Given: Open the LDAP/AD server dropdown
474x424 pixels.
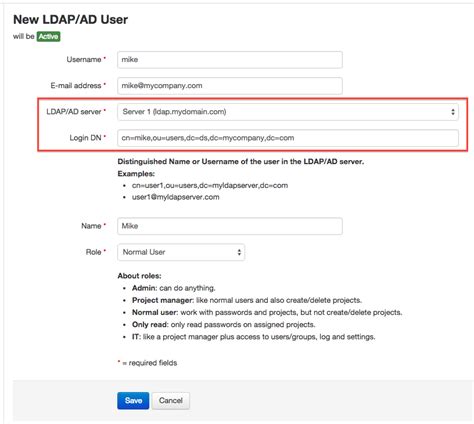Looking at the screenshot, I should (x=288, y=112).
